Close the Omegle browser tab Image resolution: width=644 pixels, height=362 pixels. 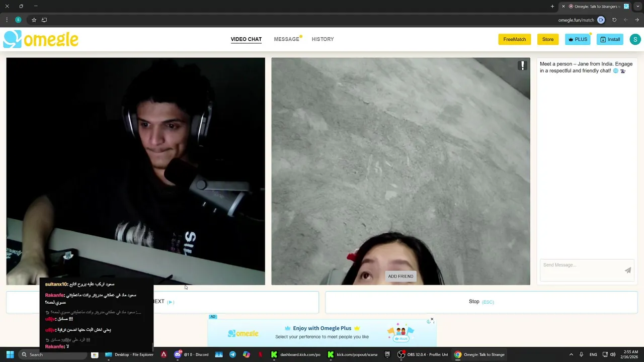[563, 7]
